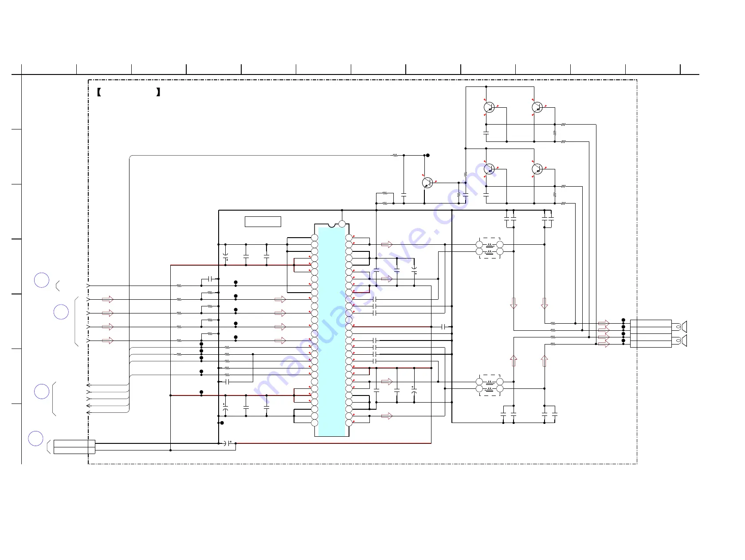
Task: Click the lower dashed-outline coil filter block
Action: [x=490, y=385]
